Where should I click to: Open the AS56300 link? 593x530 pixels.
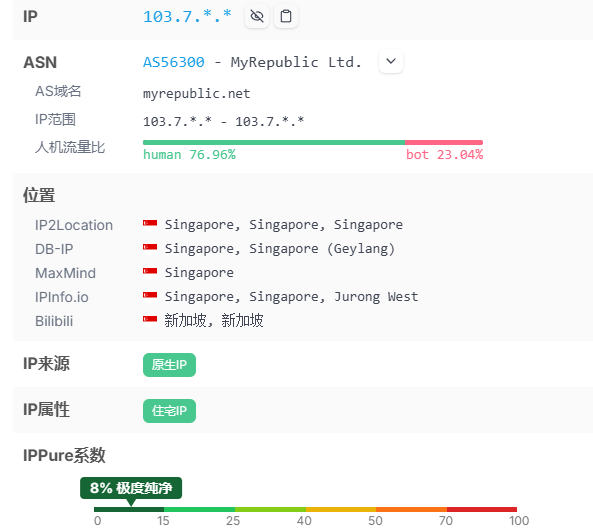coord(174,62)
